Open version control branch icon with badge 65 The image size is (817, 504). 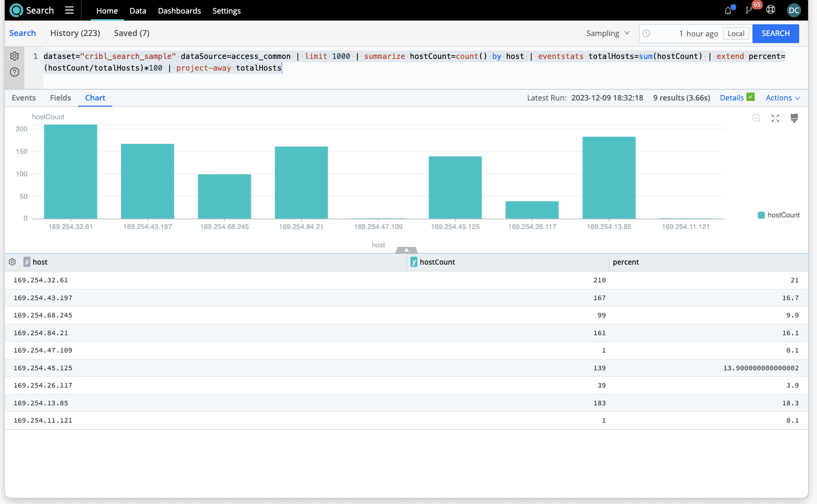coord(750,10)
